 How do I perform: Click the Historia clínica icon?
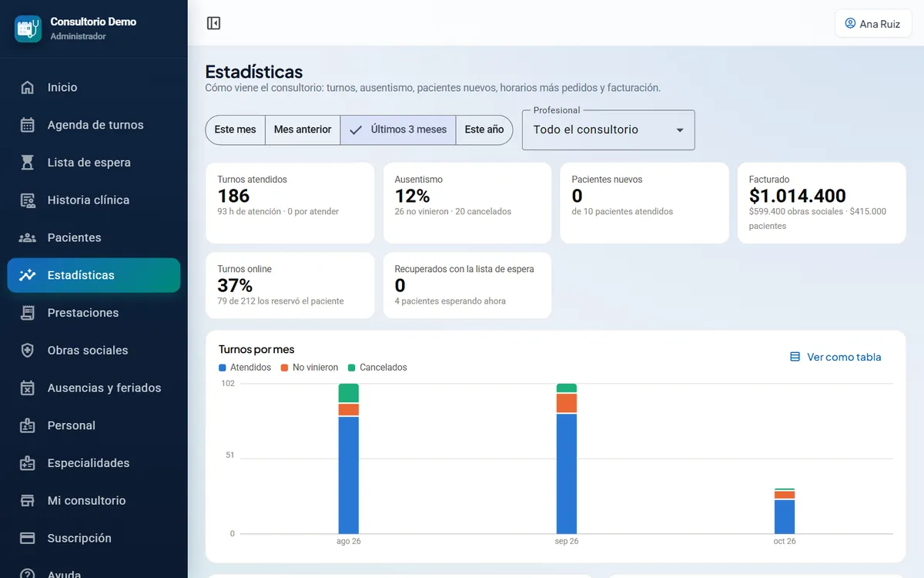click(x=28, y=200)
